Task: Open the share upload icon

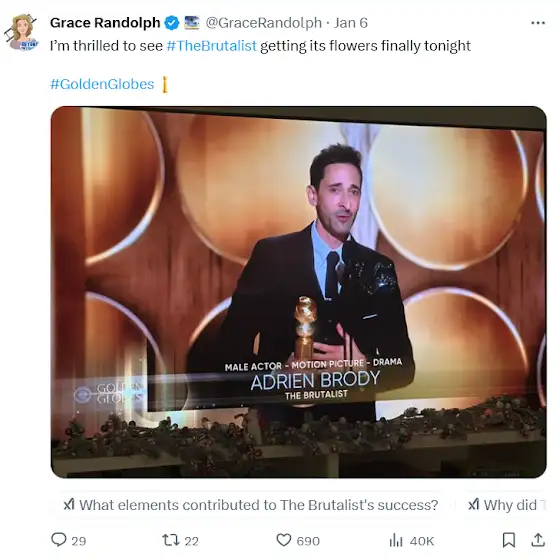Action: pyautogui.click(x=538, y=540)
